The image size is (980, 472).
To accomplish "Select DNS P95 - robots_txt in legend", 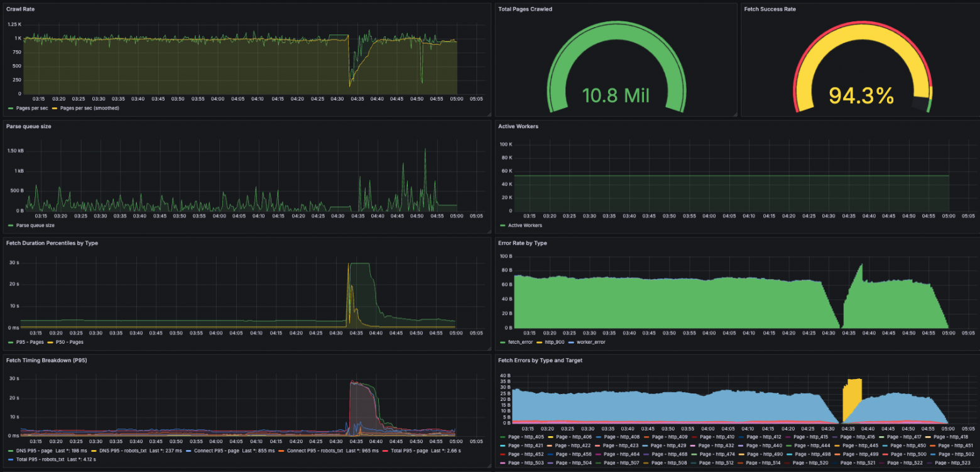I will click(121, 451).
